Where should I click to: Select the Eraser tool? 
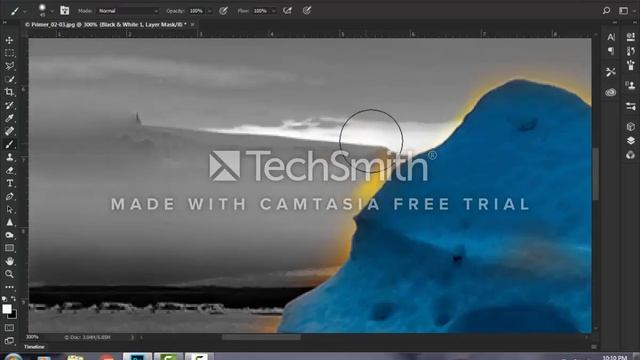point(9,170)
